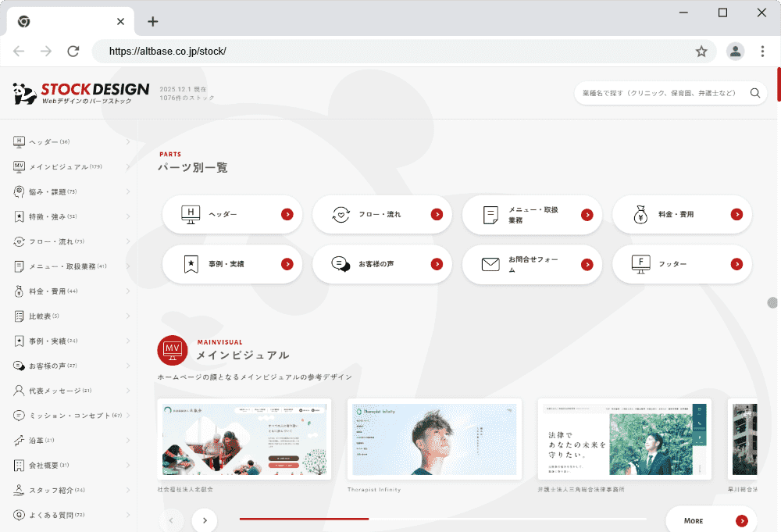The height and width of the screenshot is (532, 781).
Task: Expand よくある質問 sidebar chevron
Action: [128, 516]
